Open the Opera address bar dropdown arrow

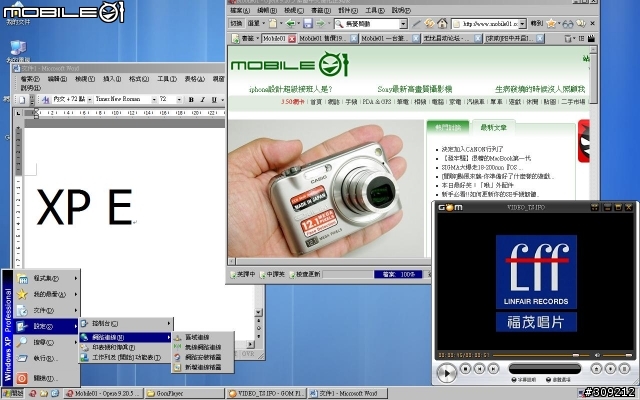pyautogui.click(x=522, y=24)
